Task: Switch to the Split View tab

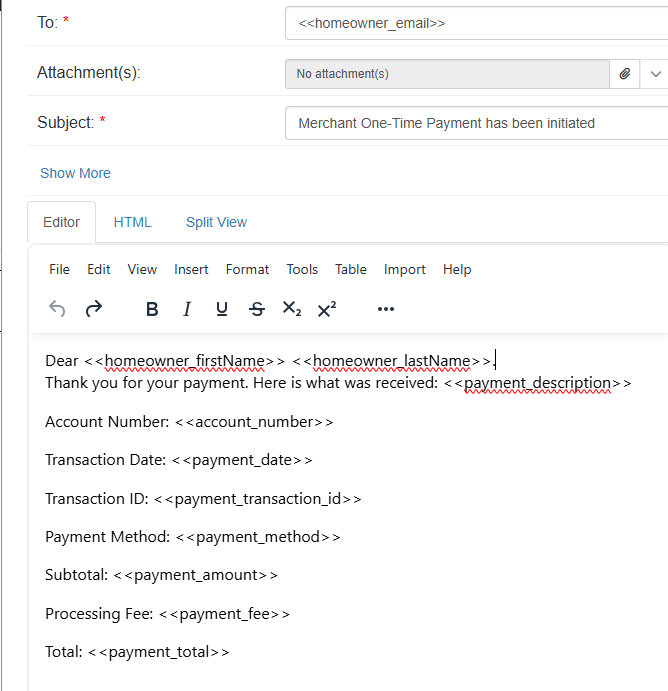Action: pos(216,222)
